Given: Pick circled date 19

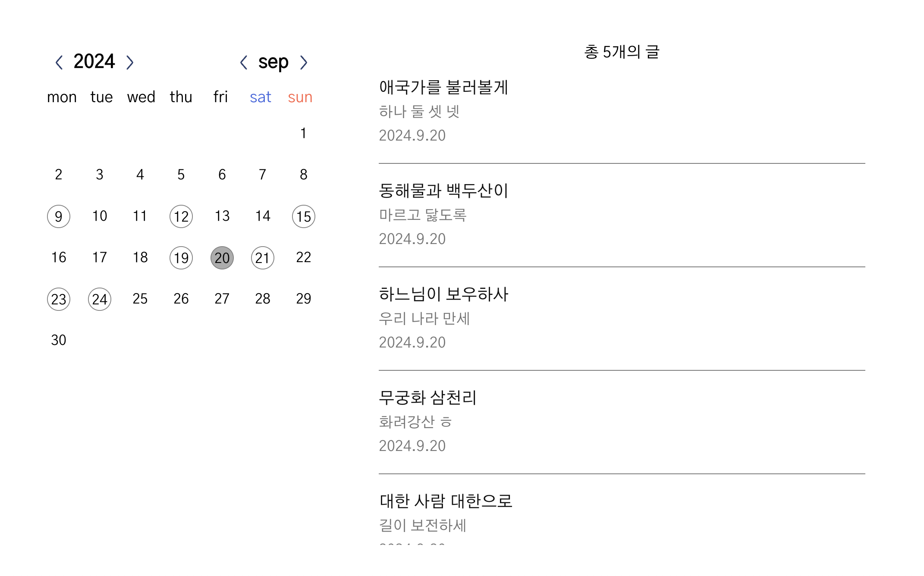Looking at the screenshot, I should pos(181,258).
